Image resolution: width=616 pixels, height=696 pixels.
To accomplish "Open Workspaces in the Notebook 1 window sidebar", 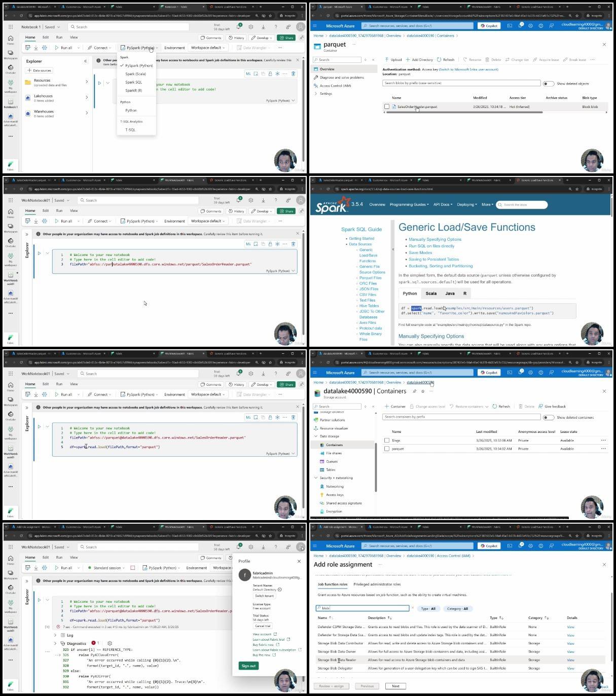I will (x=10, y=54).
